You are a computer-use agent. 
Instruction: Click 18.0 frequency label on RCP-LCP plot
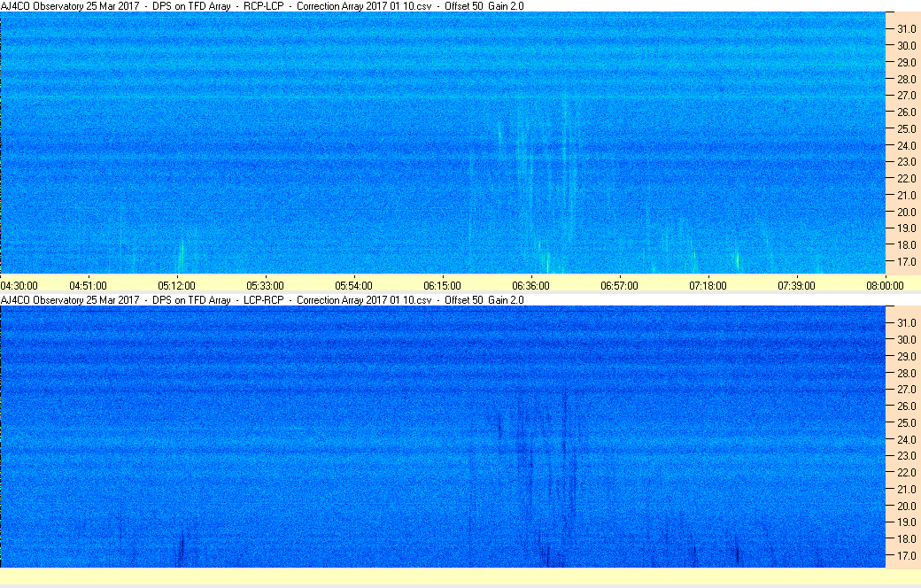(906, 245)
